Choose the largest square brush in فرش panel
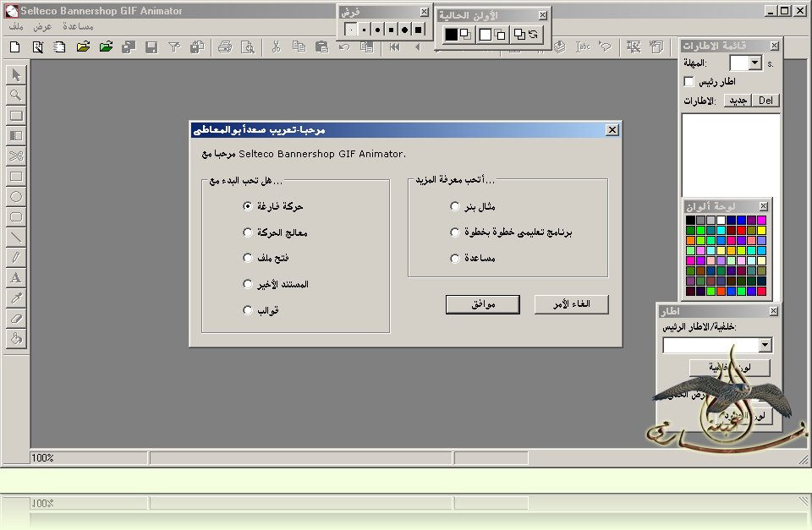The image size is (812, 530). click(x=419, y=30)
